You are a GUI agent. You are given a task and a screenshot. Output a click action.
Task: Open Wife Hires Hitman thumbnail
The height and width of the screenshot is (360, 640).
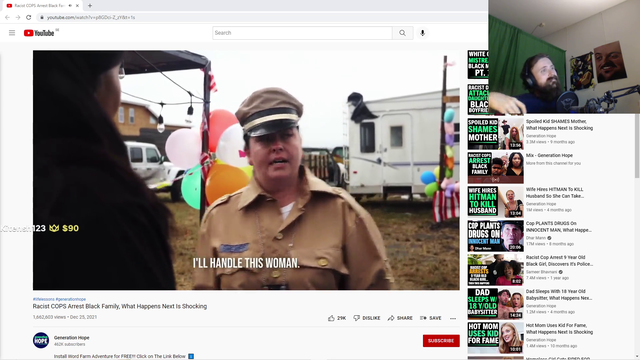[x=496, y=202]
